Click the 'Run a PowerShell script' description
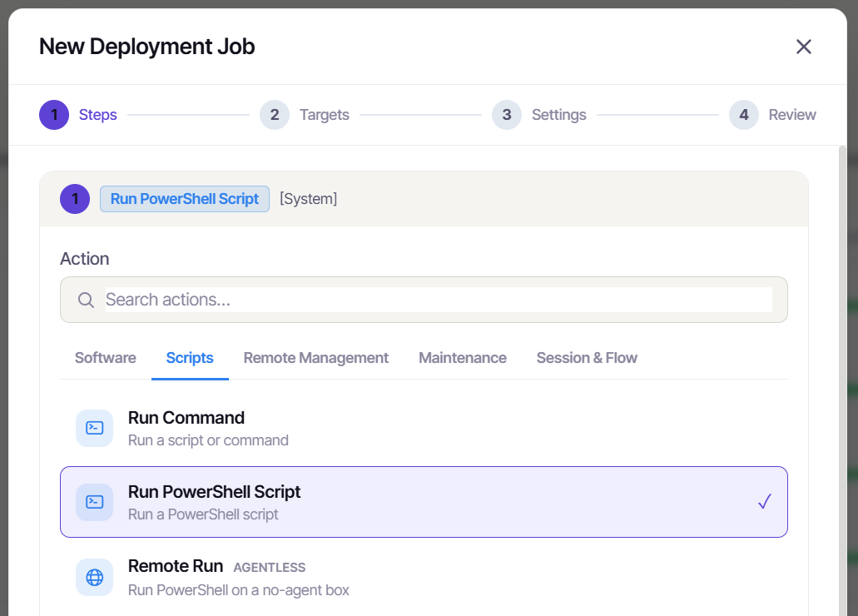Screen dimensions: 858x616 [x=204, y=514]
